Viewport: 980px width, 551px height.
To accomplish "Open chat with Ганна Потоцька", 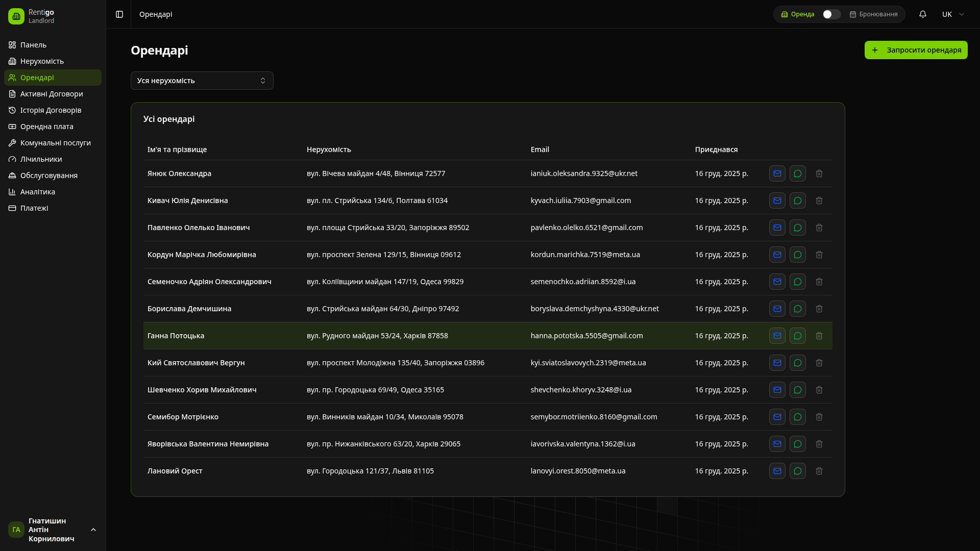I will [x=797, y=336].
